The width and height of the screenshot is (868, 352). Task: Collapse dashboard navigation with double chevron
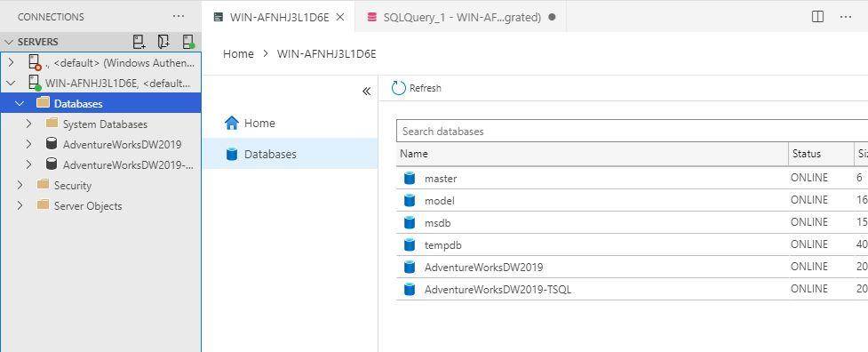pos(366,92)
